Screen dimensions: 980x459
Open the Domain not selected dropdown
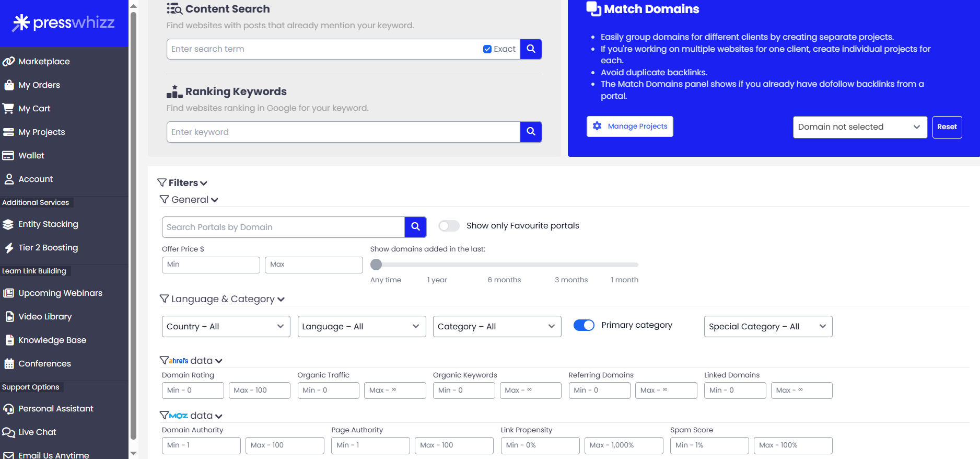[x=860, y=127]
